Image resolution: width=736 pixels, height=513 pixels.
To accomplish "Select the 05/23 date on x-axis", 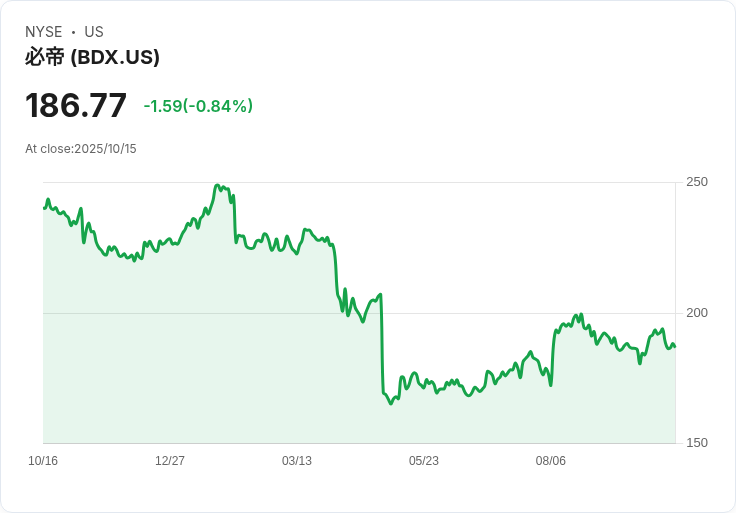I will (x=424, y=461).
